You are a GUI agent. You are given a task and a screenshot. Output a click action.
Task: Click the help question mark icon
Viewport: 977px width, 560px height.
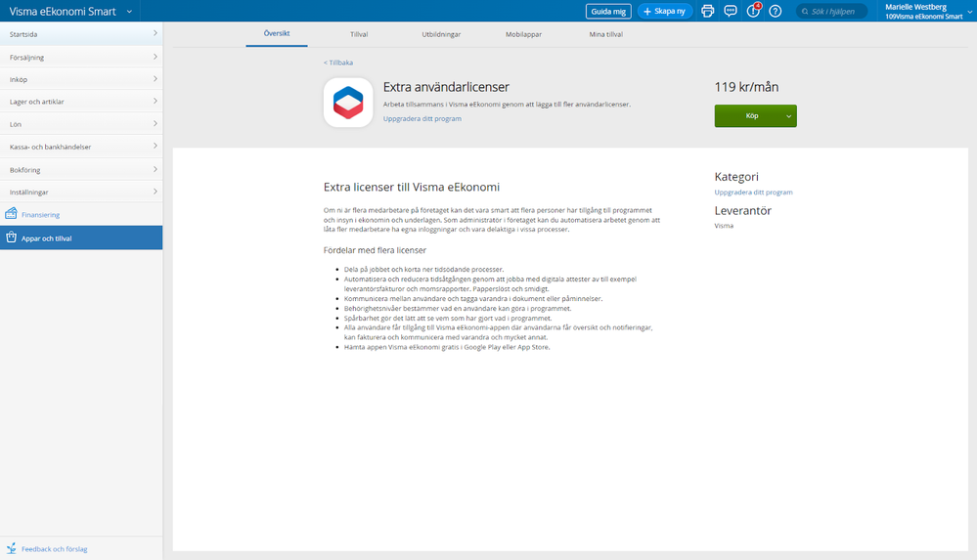click(x=776, y=12)
